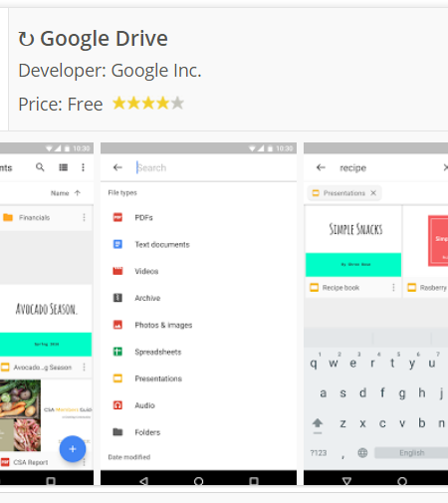Select Folders file type

tap(198, 432)
